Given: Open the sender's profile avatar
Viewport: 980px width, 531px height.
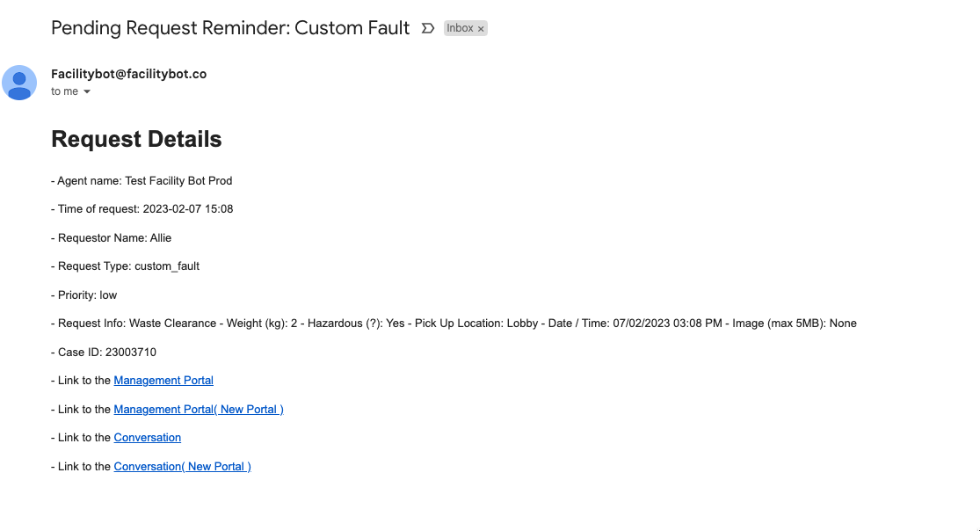Looking at the screenshot, I should click(19, 83).
